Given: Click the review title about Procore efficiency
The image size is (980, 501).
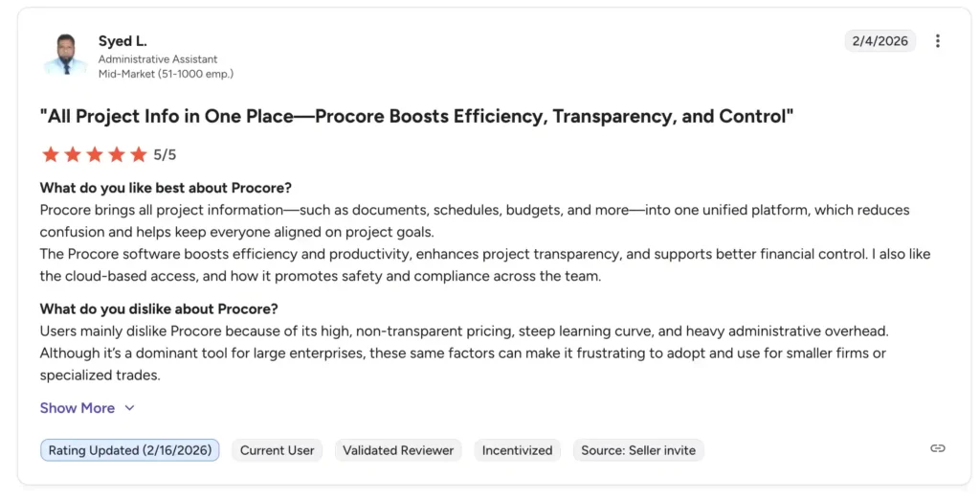Looking at the screenshot, I should click(416, 117).
